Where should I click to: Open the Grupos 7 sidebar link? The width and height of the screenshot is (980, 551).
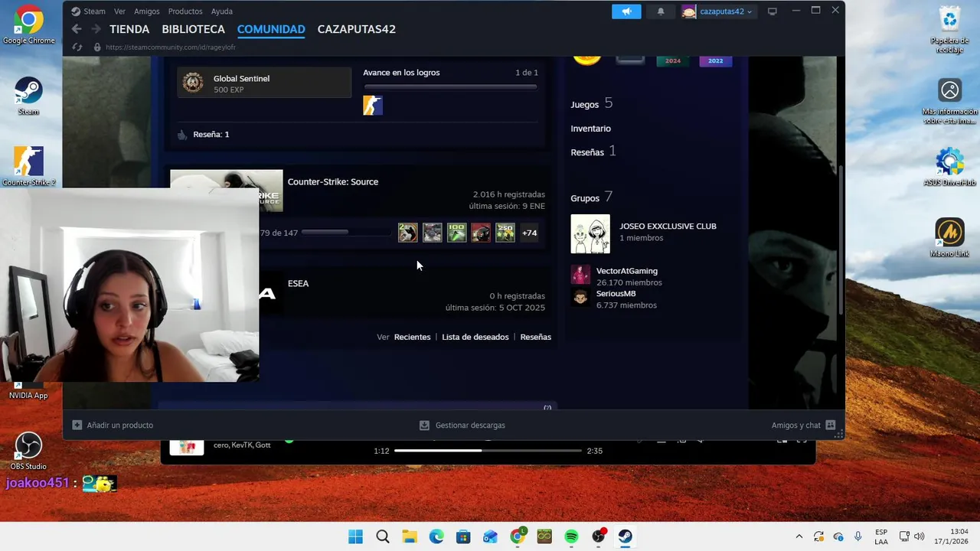(x=592, y=197)
